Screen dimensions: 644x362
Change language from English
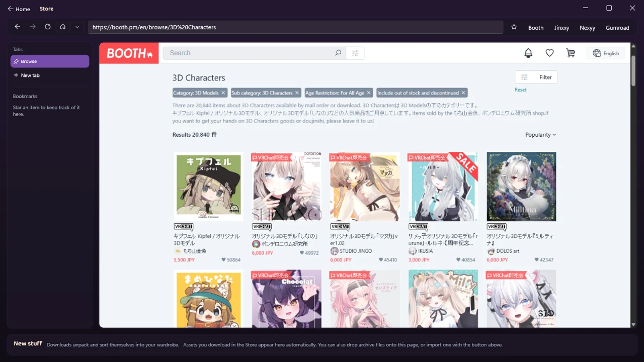[606, 53]
